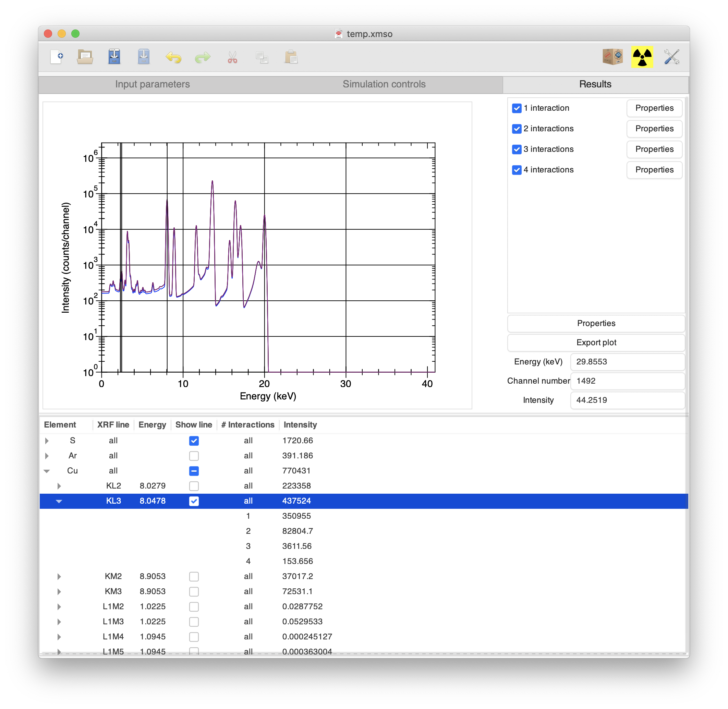Sort by the XRF line column header
Screen dimensions: 728x709
(113, 424)
